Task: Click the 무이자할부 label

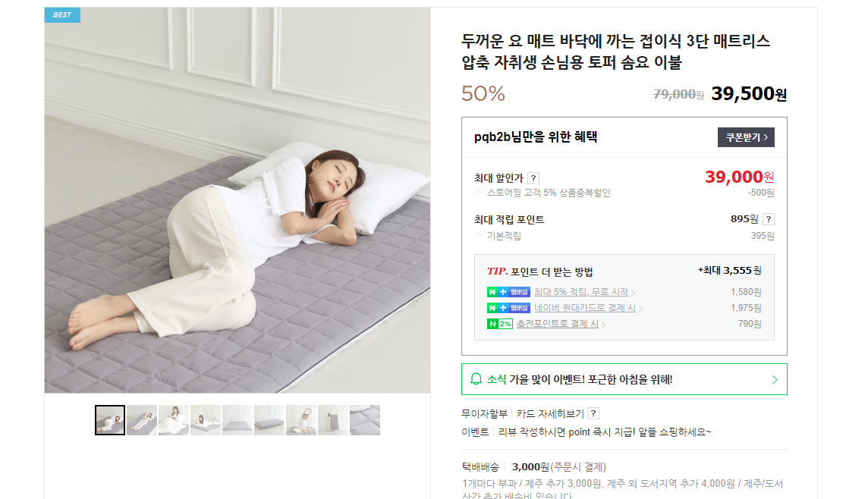Action: pos(484,414)
